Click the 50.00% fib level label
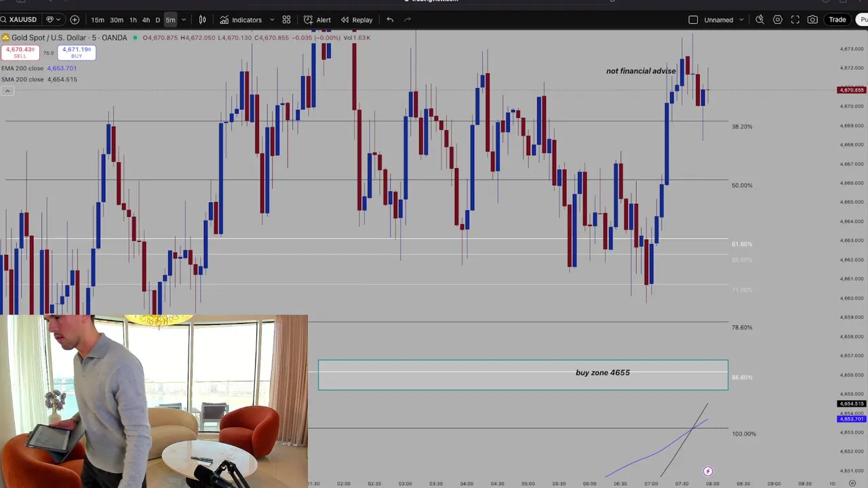This screenshot has height=488, width=868. tap(742, 185)
